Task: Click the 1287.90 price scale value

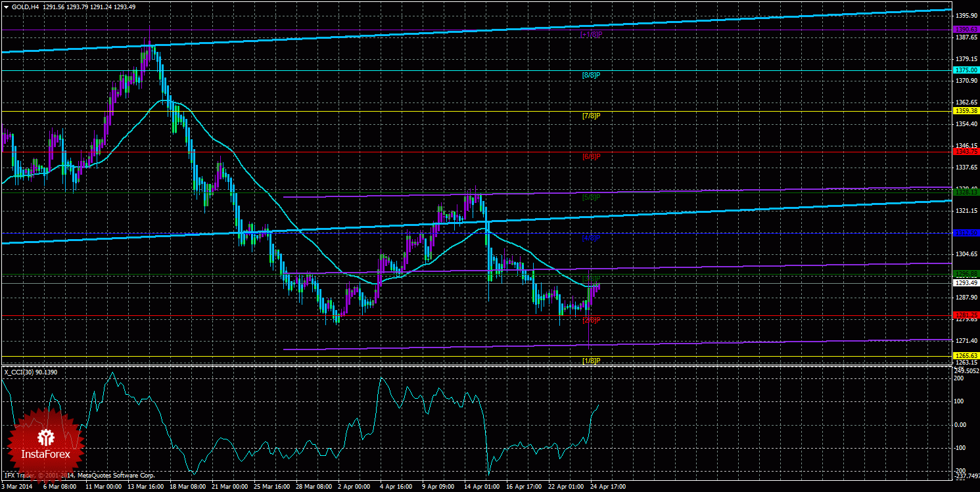Action: click(x=966, y=297)
